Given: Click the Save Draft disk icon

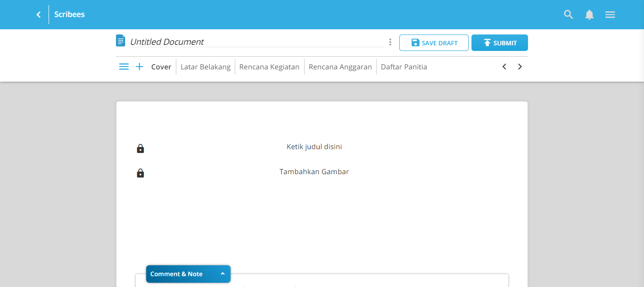Looking at the screenshot, I should coord(415,42).
